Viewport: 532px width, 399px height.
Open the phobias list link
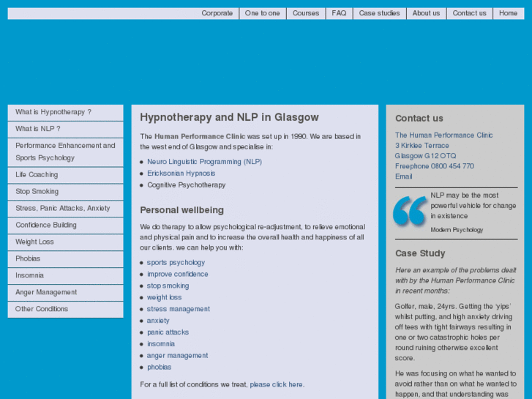159,367
